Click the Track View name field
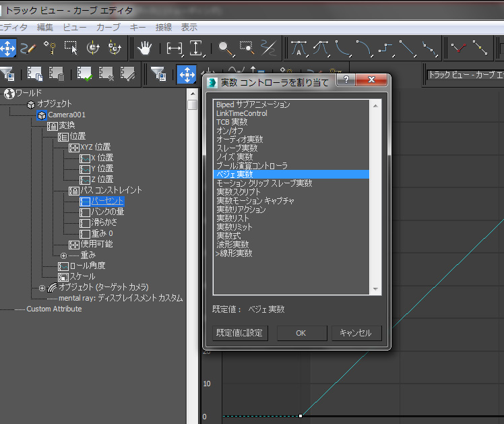Viewport: 504px width, 424px height. 465,75
